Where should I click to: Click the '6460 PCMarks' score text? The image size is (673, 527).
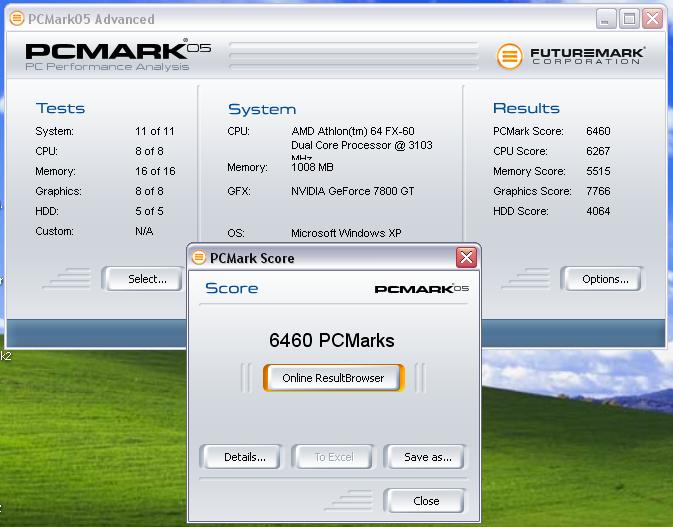331,340
